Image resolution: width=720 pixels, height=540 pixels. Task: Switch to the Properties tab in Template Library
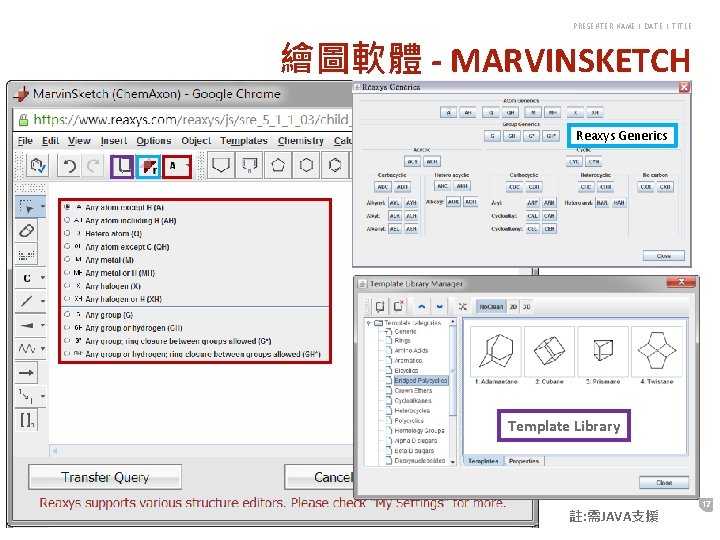523,461
